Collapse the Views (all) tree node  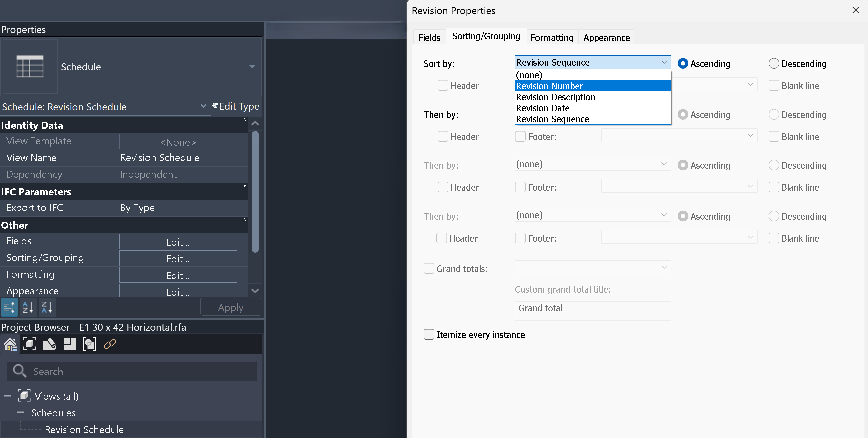tap(7, 396)
